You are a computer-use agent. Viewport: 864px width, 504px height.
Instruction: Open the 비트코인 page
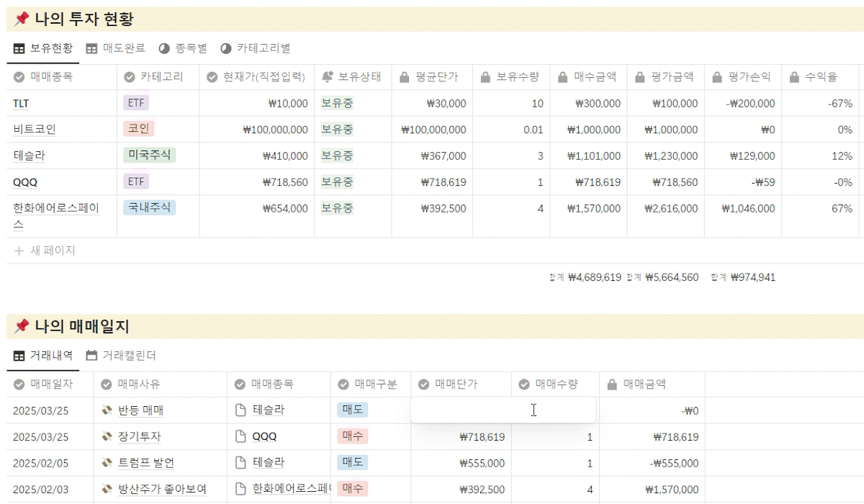(35, 130)
